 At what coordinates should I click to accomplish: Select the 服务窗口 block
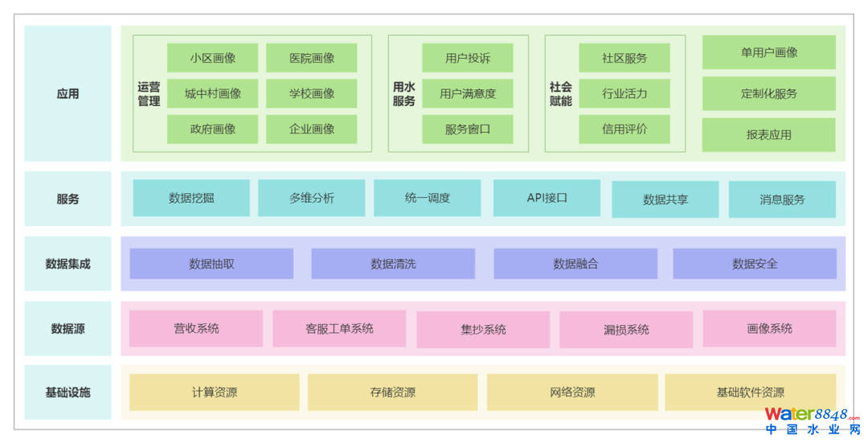click(467, 129)
